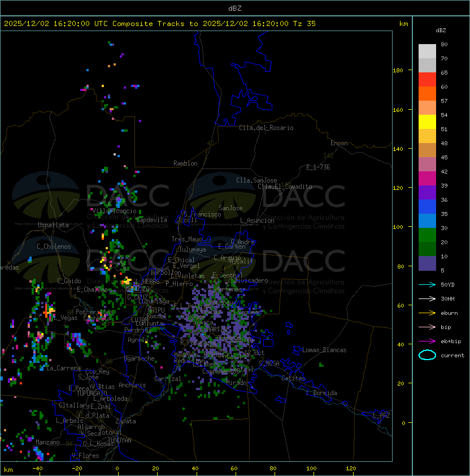The image size is (470, 476).
Task: Click the 'L_PAZ' map label
Action: (x=381, y=416)
